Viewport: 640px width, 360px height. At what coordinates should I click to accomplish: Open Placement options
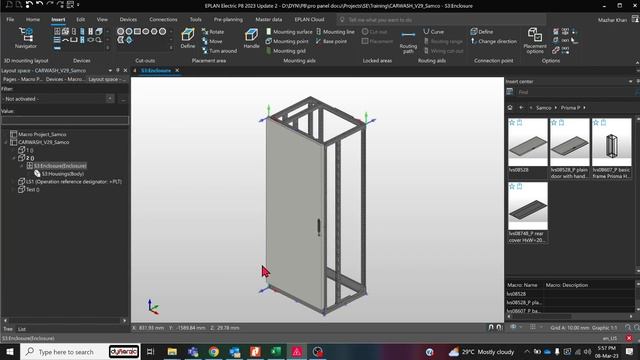coord(535,40)
